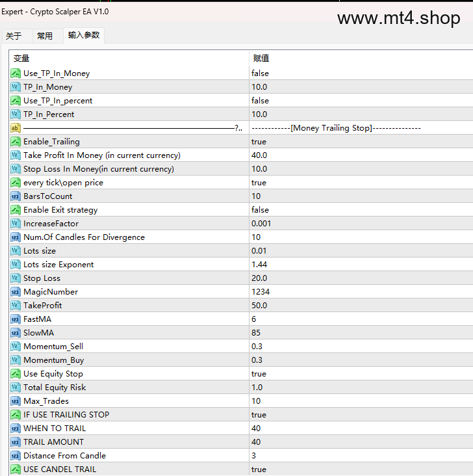Click the TakeProfit double icon
Image resolution: width=473 pixels, height=476 pixels.
tap(16, 306)
